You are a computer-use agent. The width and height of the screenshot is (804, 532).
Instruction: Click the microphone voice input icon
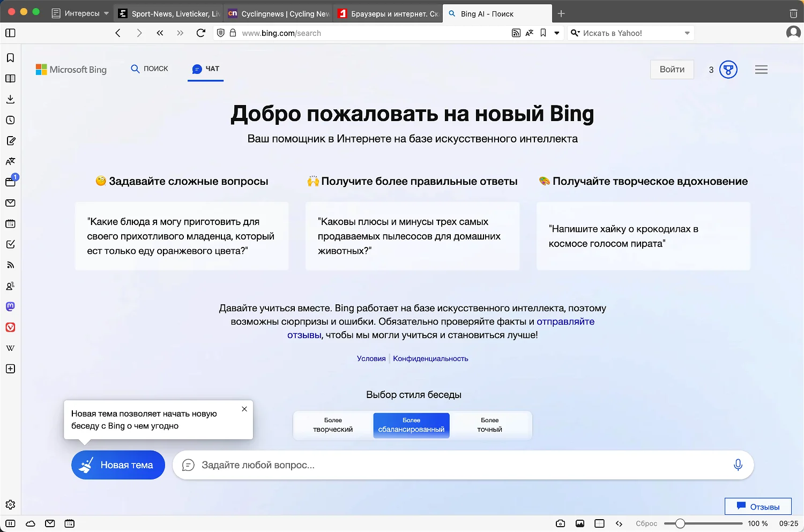(x=738, y=465)
